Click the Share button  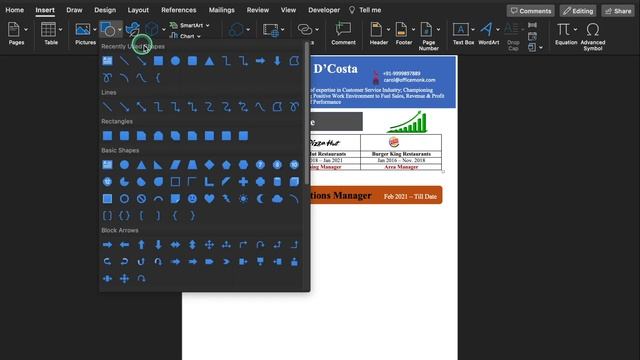coord(618,11)
